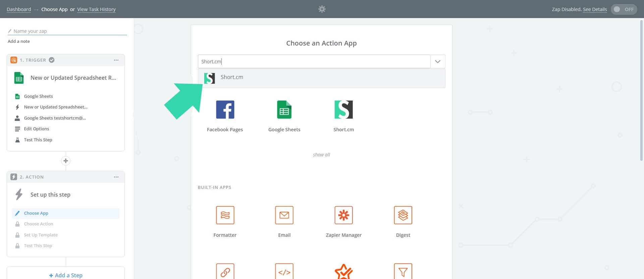Select the Digest built-in app

[403, 215]
